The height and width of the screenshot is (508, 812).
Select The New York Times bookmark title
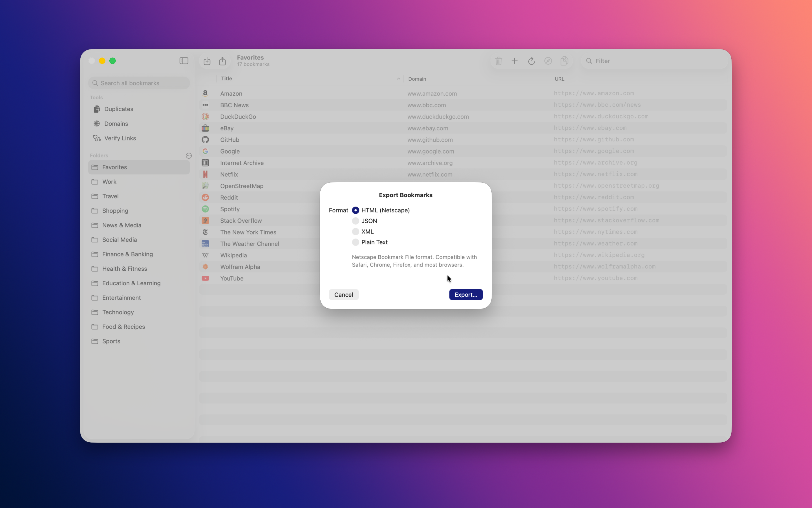click(248, 232)
